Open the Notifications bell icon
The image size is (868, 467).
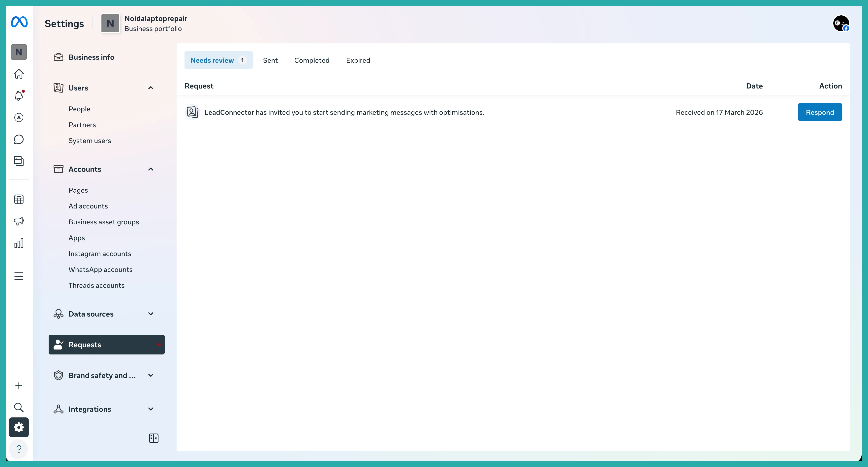19,96
